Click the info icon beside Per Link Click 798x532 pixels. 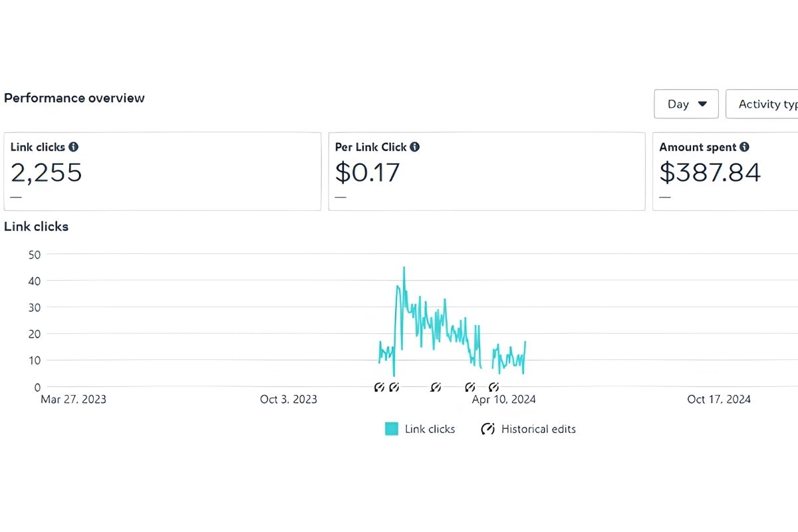tap(414, 147)
